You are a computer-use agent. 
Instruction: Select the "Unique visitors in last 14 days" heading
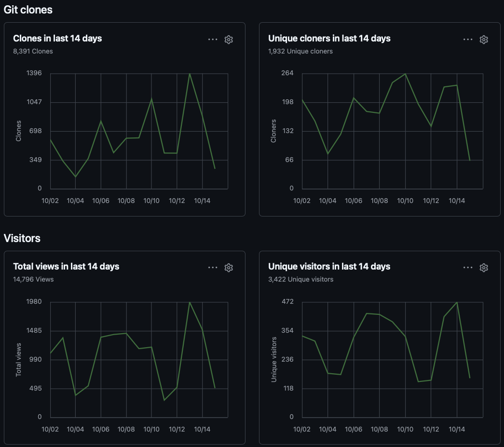329,267
